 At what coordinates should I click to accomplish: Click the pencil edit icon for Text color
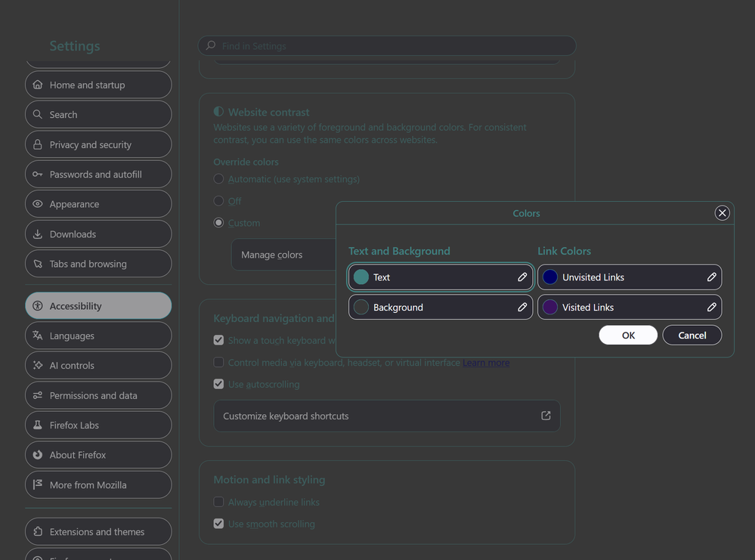(x=522, y=277)
